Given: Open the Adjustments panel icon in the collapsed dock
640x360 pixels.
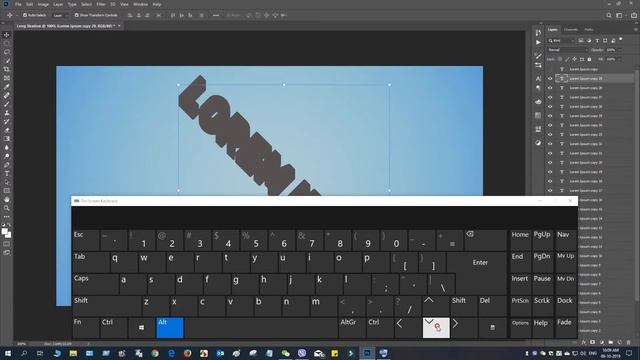Looking at the screenshot, I should point(538,143).
